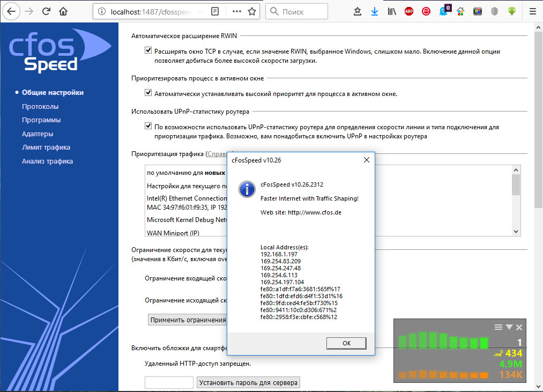Open Протоколы section in sidebar

click(x=40, y=106)
